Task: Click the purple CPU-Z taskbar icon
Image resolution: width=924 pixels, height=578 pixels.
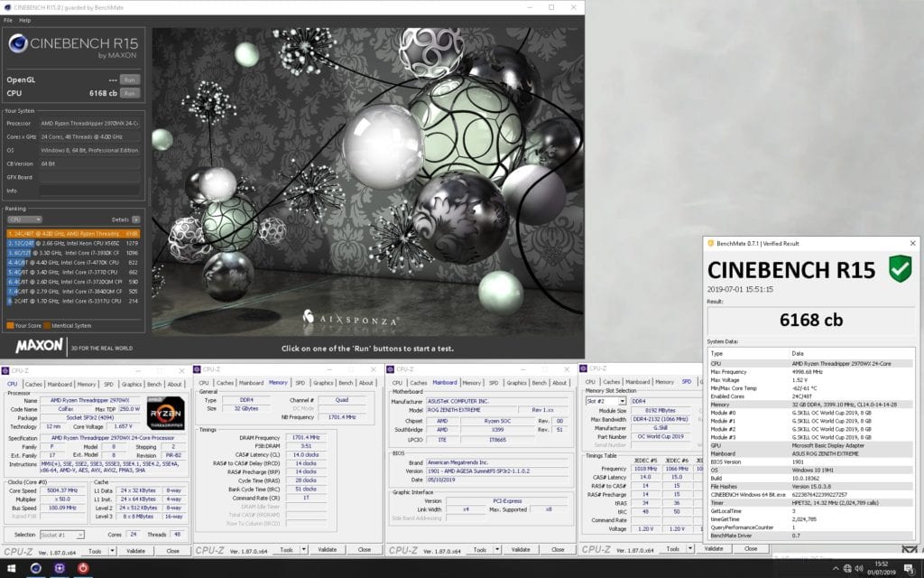Action: tap(60, 568)
